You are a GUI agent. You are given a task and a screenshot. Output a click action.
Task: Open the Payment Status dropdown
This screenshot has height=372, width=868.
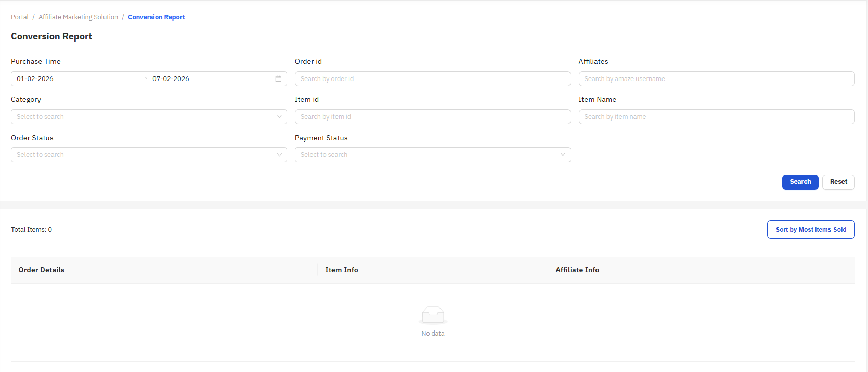pos(432,155)
